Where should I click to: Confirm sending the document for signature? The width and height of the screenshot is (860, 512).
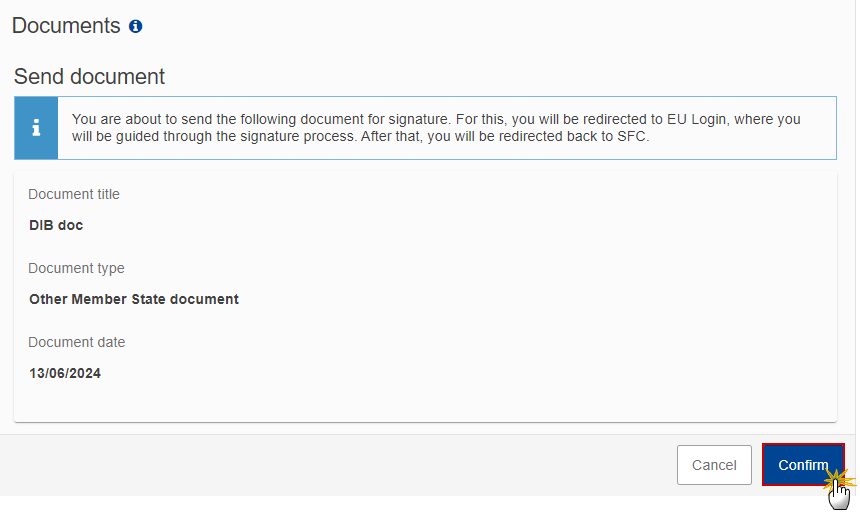(803, 465)
